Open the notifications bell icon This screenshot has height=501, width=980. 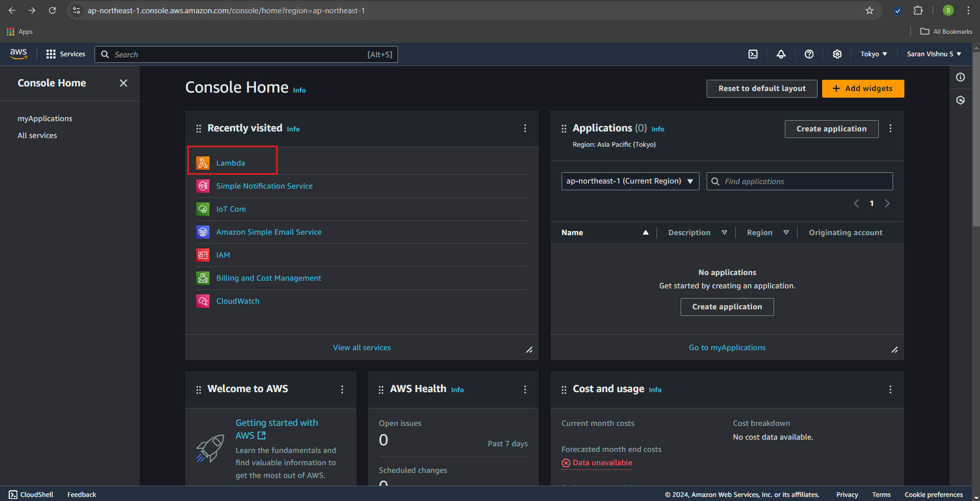(781, 54)
